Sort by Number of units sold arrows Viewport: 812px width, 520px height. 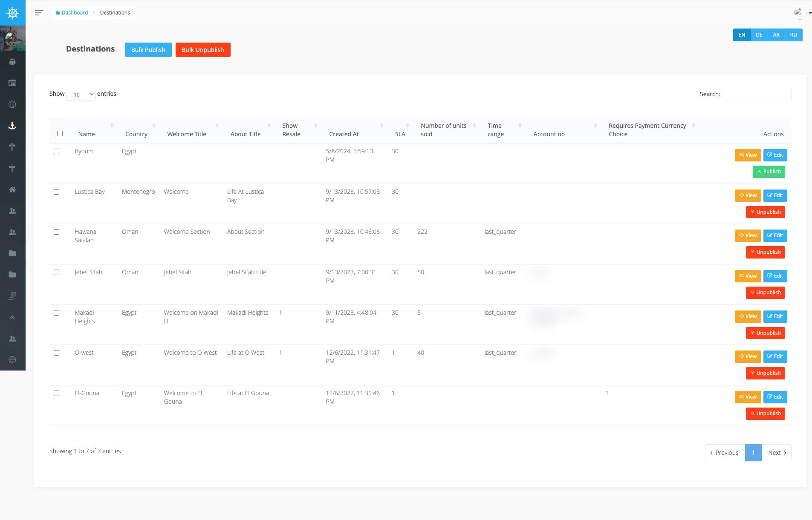(474, 125)
